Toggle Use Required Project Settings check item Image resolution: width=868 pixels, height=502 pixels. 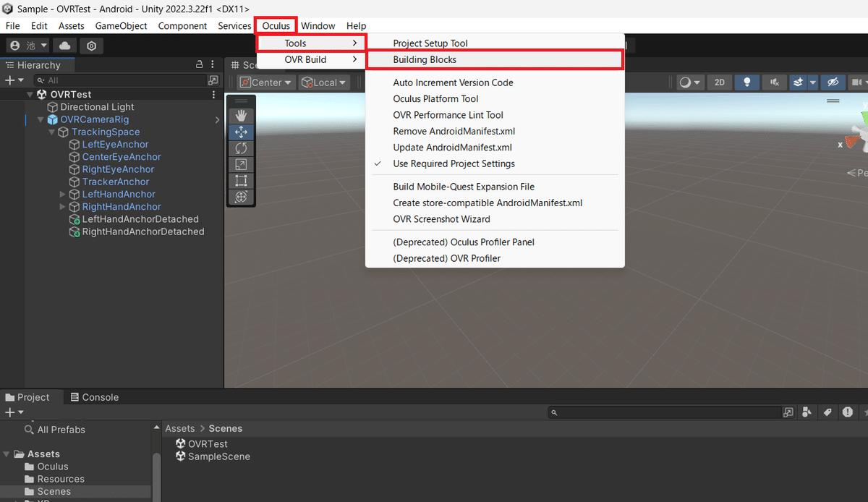tap(495, 163)
